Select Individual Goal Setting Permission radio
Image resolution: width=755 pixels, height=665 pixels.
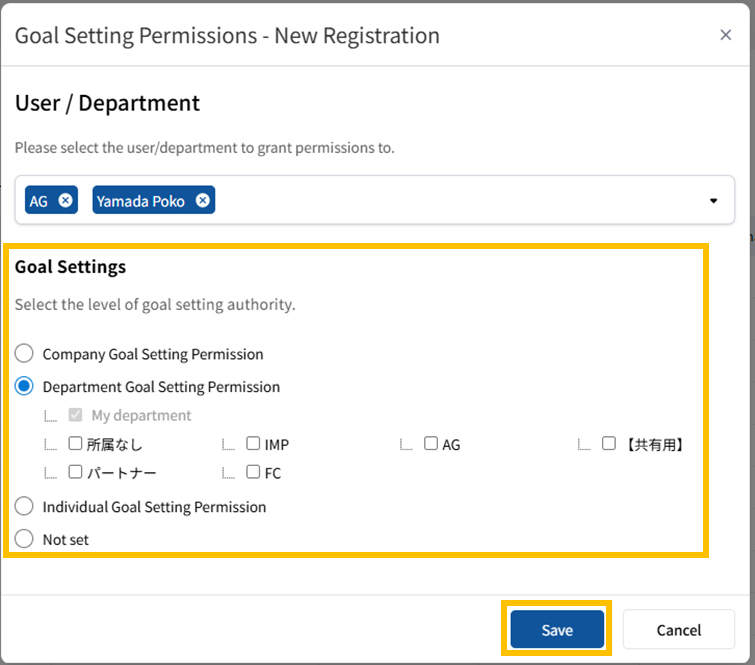[x=24, y=507]
